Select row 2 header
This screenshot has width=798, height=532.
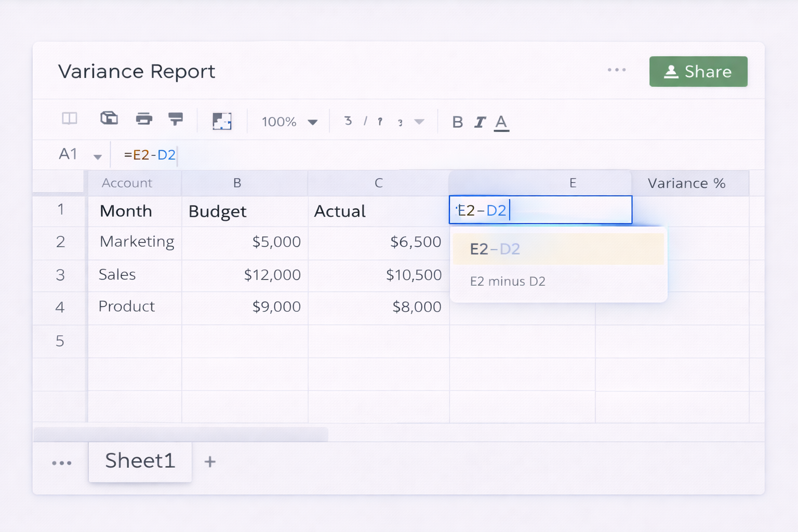pyautogui.click(x=60, y=242)
